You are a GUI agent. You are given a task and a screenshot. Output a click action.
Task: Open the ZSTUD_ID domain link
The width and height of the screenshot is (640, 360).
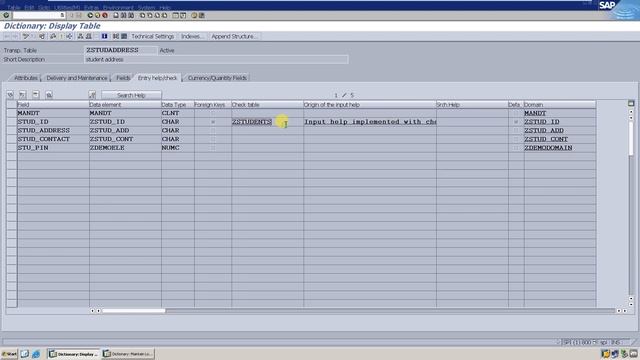pyautogui.click(x=542, y=122)
